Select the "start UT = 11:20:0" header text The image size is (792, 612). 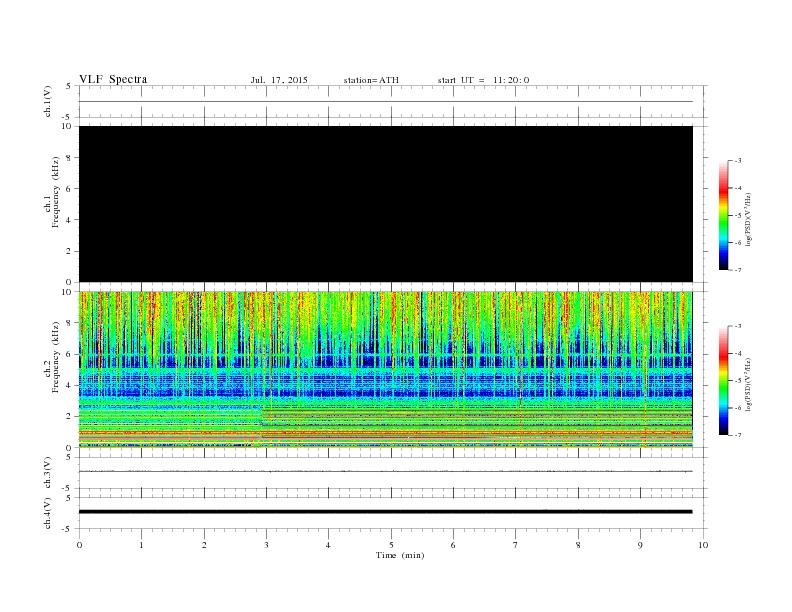[x=483, y=80]
